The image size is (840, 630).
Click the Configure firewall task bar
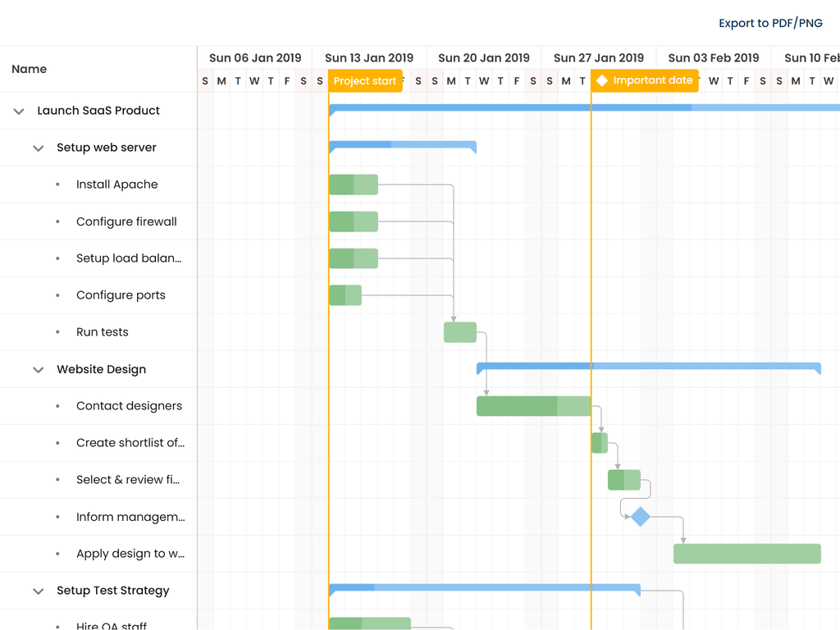(354, 221)
